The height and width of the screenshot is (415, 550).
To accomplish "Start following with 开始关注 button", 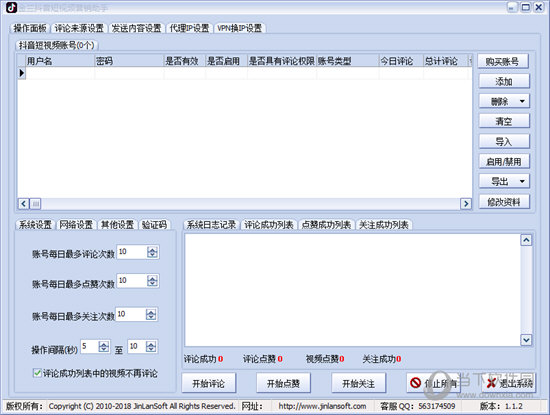I will 358,383.
